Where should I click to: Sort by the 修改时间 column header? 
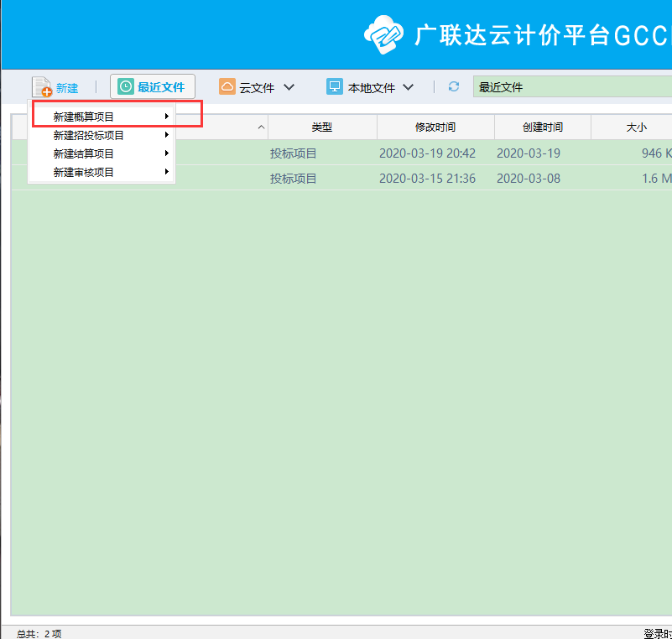coord(435,127)
